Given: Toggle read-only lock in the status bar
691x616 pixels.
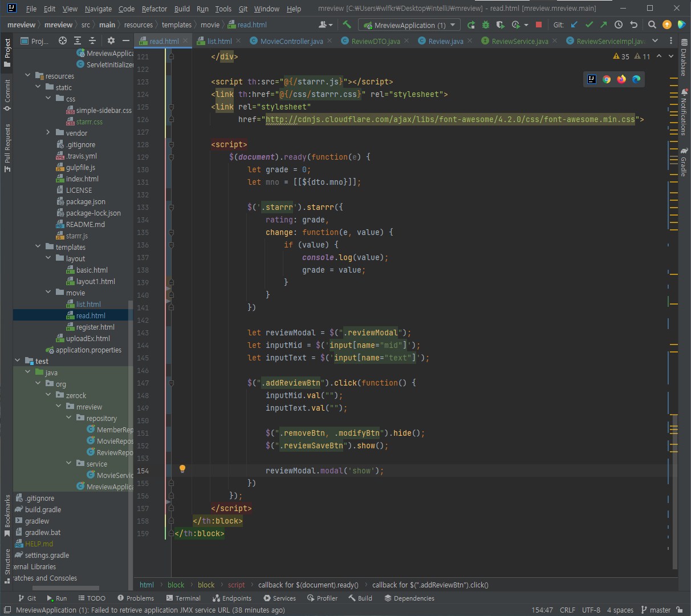Looking at the screenshot, I should [x=680, y=610].
